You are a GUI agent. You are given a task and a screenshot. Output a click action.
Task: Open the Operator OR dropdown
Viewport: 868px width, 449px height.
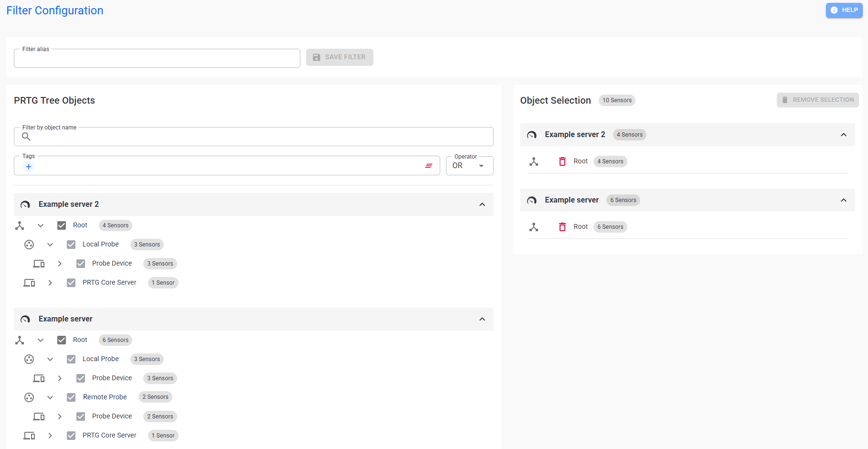(469, 166)
